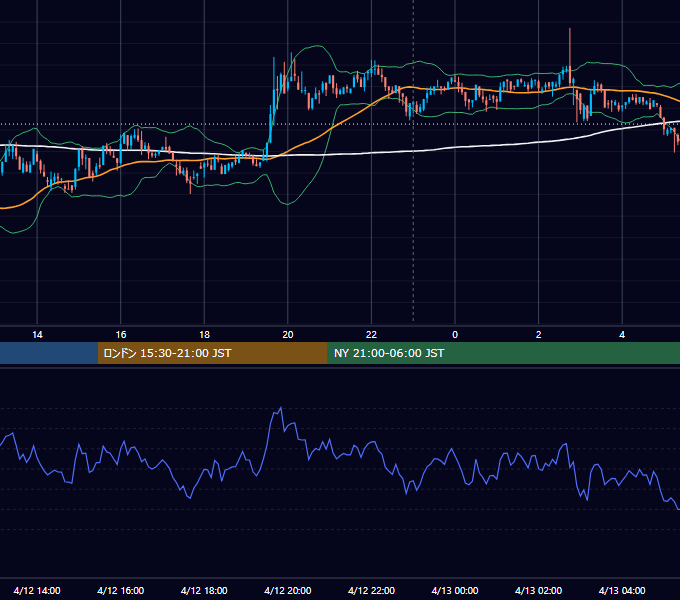Click the '4/12 20:00' label on oscillator axis
This screenshot has height=600, width=680.
(288, 590)
